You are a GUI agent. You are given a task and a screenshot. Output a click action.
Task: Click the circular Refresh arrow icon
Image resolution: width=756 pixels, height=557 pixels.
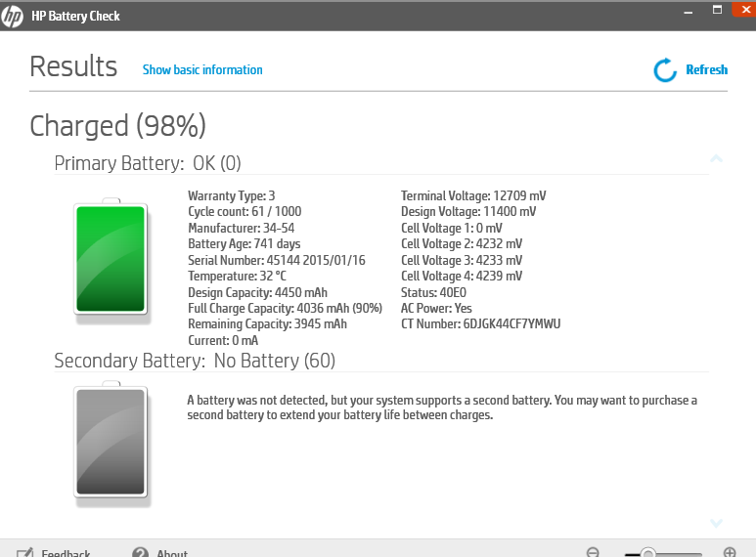coord(665,70)
